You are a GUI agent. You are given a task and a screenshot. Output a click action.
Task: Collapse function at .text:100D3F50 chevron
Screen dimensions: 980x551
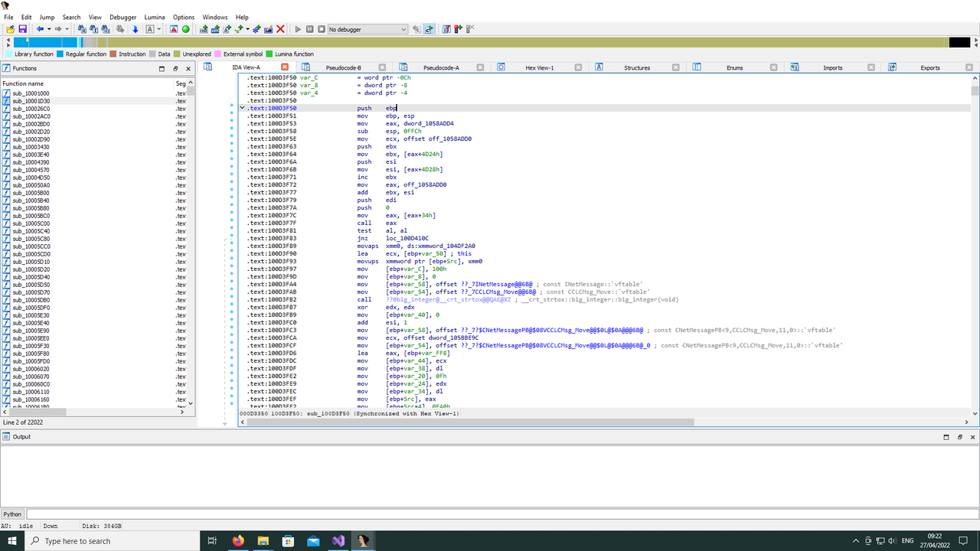click(242, 108)
